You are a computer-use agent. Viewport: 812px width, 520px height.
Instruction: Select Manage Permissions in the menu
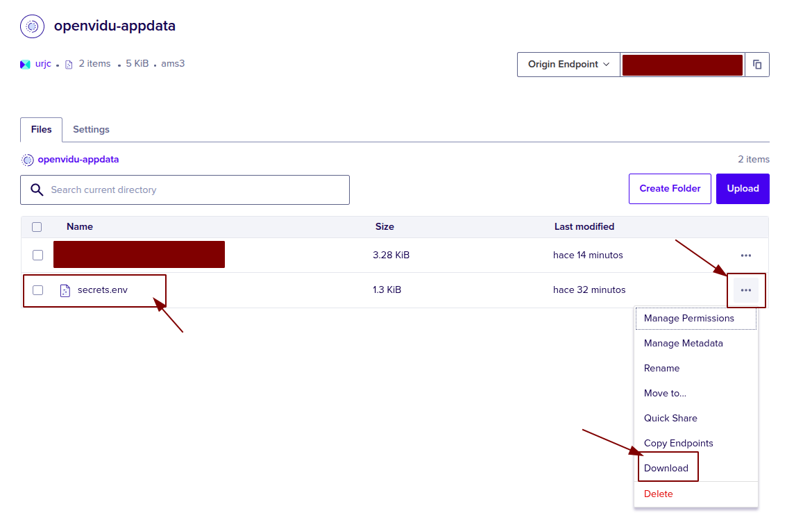point(688,318)
